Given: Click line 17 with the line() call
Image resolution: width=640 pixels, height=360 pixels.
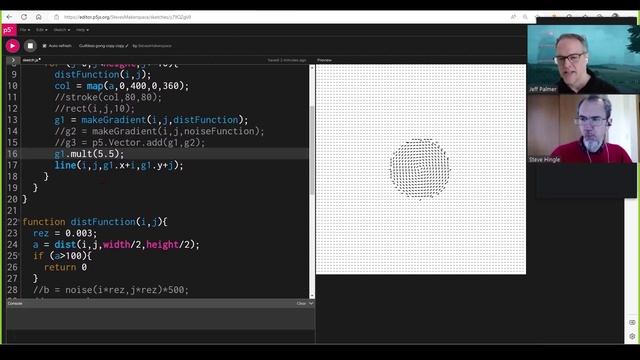Looking at the screenshot, I should (x=119, y=165).
